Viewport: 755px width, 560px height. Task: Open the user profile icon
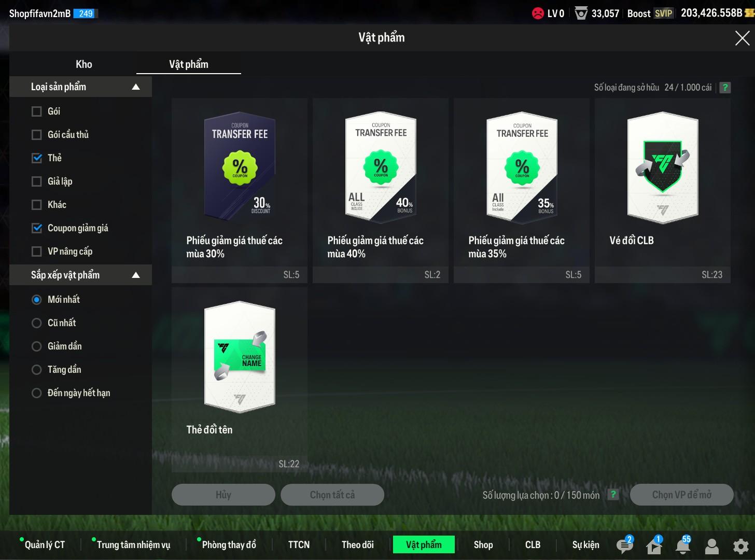click(x=712, y=545)
